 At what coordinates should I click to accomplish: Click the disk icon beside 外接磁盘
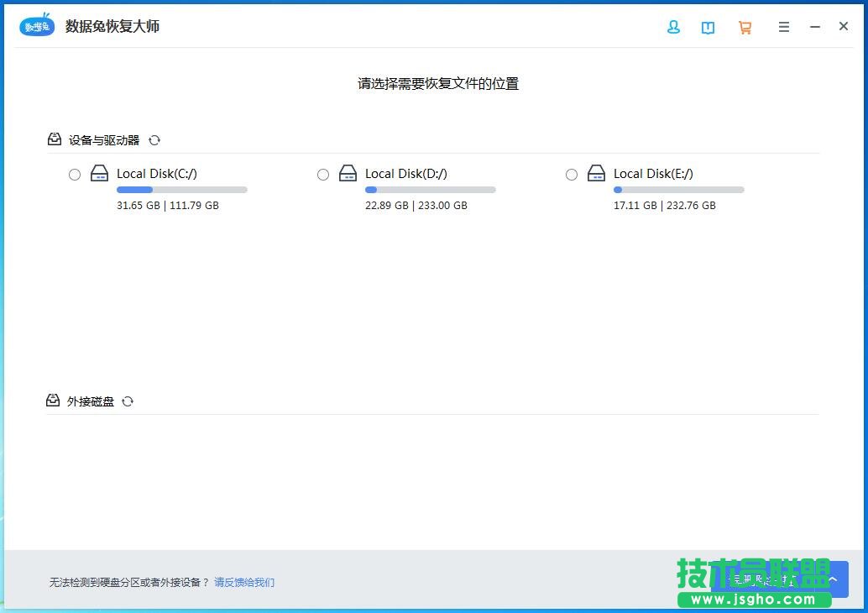(x=54, y=400)
